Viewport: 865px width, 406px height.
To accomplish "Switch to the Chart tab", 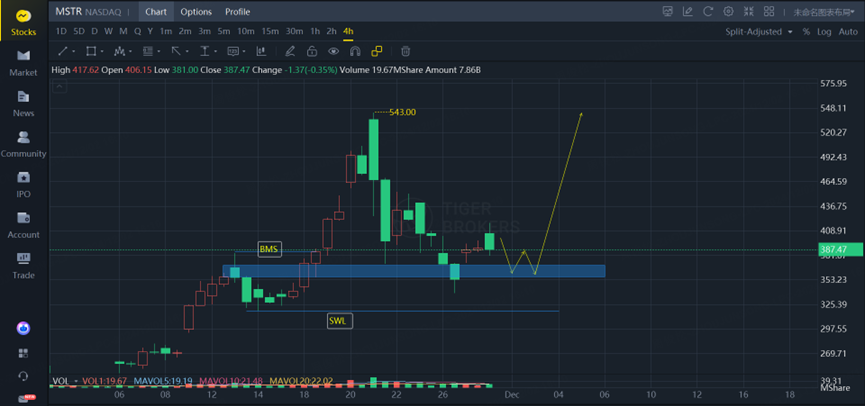I will [x=156, y=12].
